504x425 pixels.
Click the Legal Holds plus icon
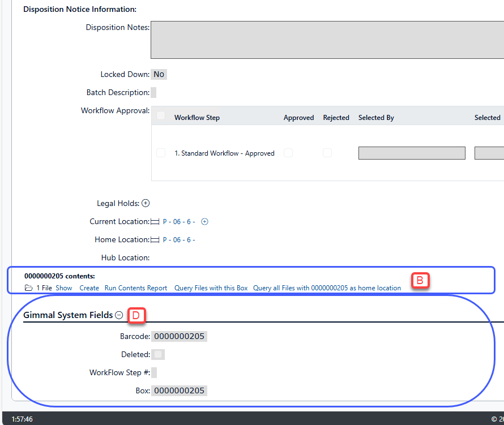146,203
